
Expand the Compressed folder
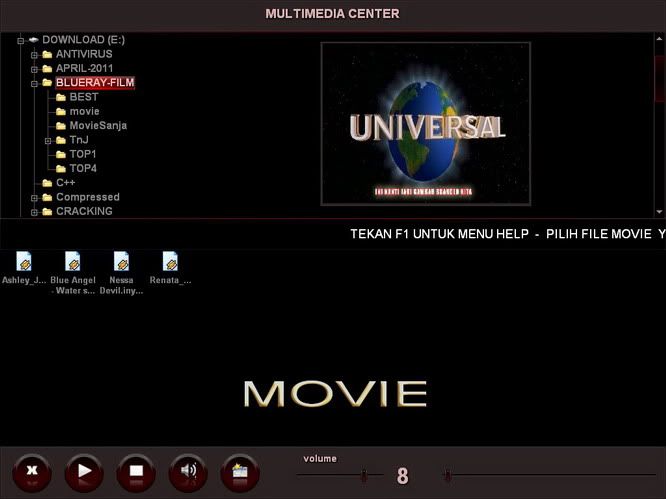[34, 198]
